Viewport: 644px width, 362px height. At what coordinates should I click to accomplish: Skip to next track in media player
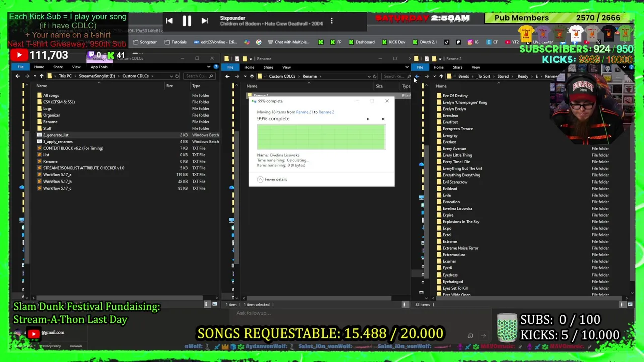205,21
